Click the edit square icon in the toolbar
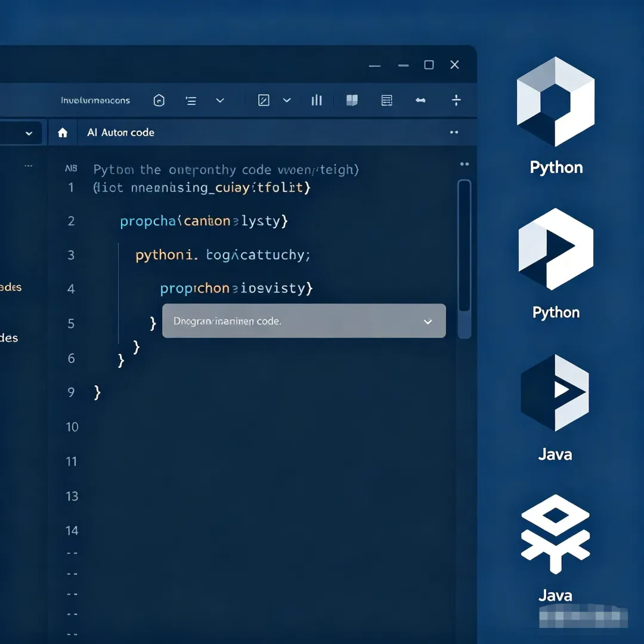 pyautogui.click(x=264, y=100)
